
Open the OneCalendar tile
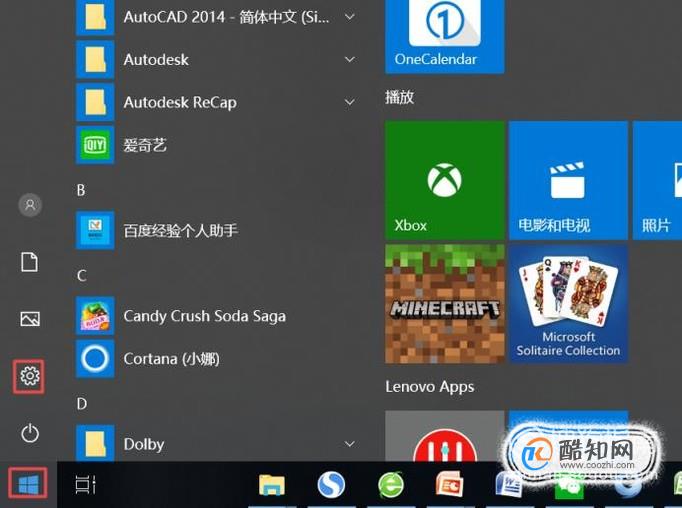445,36
